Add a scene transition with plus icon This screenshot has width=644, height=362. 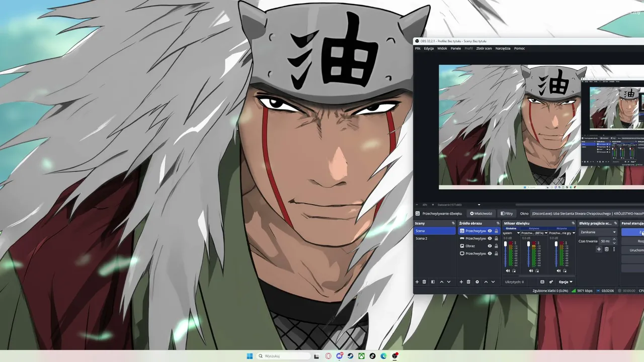coord(599,249)
